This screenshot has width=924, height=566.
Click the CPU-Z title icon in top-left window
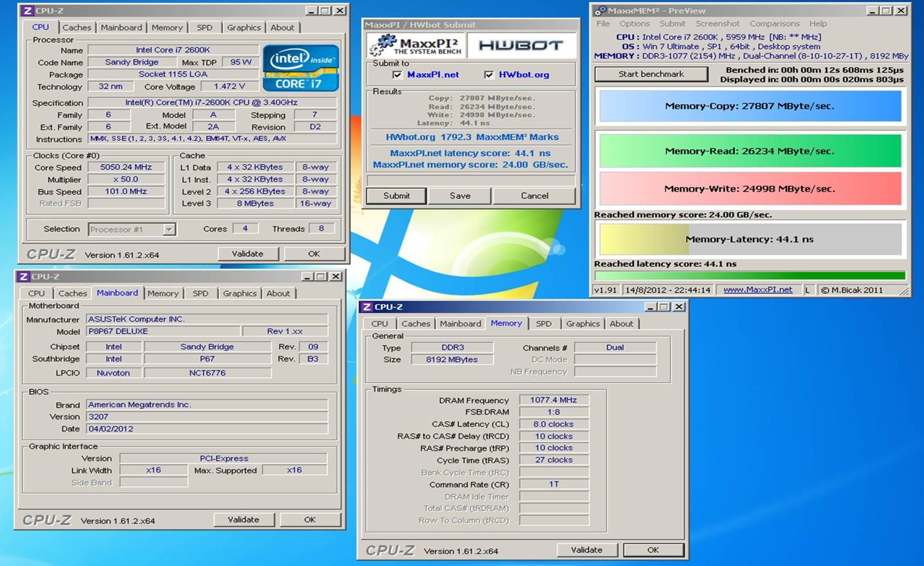pos(28,10)
